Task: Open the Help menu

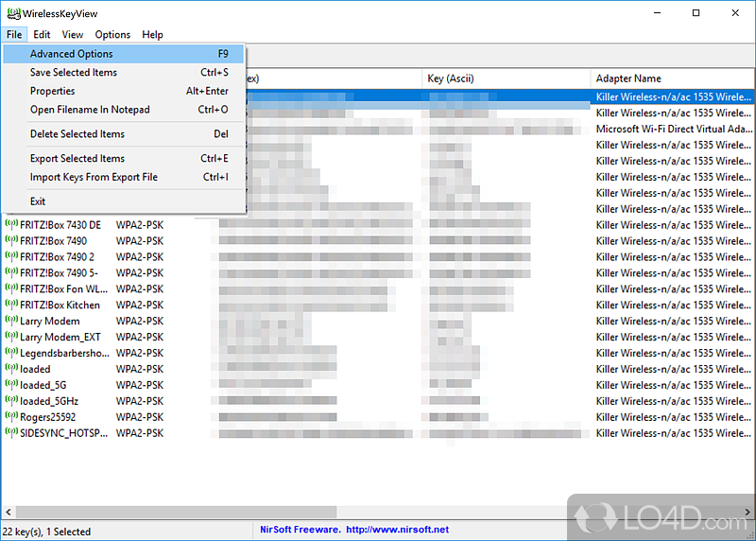Action: tap(152, 35)
